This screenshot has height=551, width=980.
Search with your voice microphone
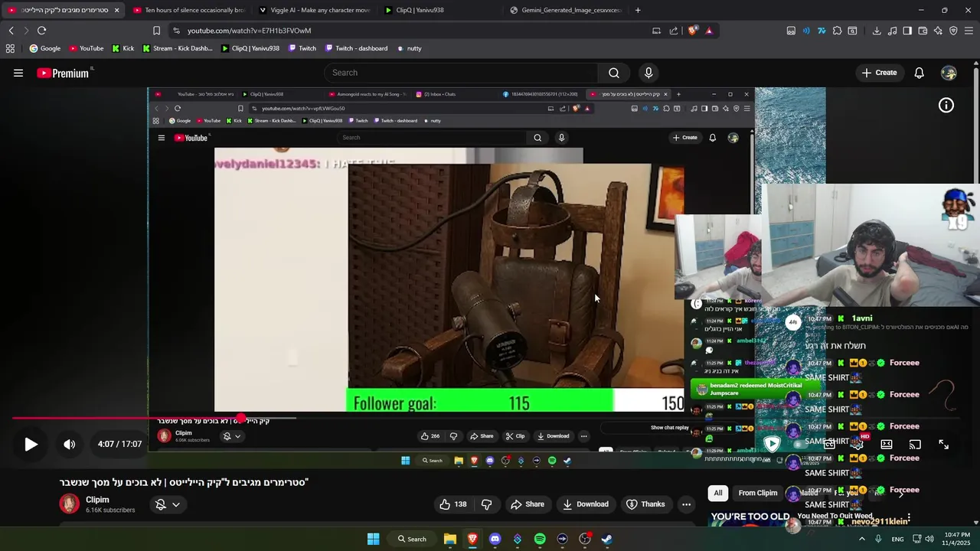(x=648, y=73)
